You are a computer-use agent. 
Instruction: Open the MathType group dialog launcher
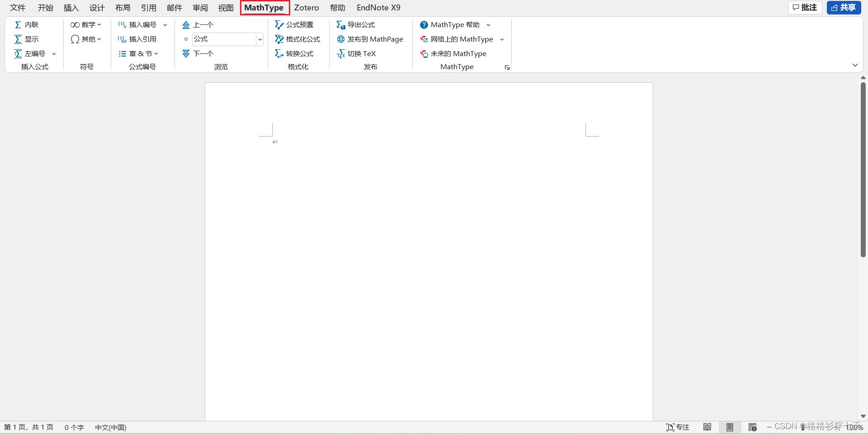(507, 67)
